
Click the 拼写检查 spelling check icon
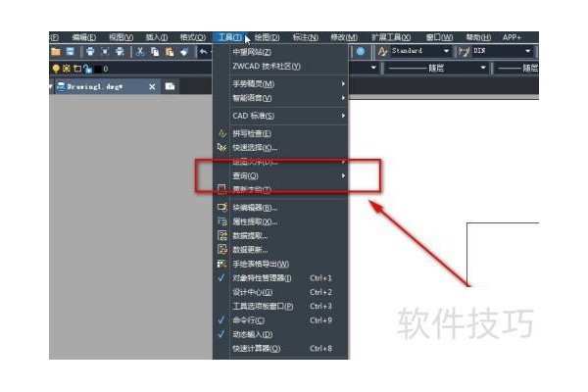click(222, 133)
